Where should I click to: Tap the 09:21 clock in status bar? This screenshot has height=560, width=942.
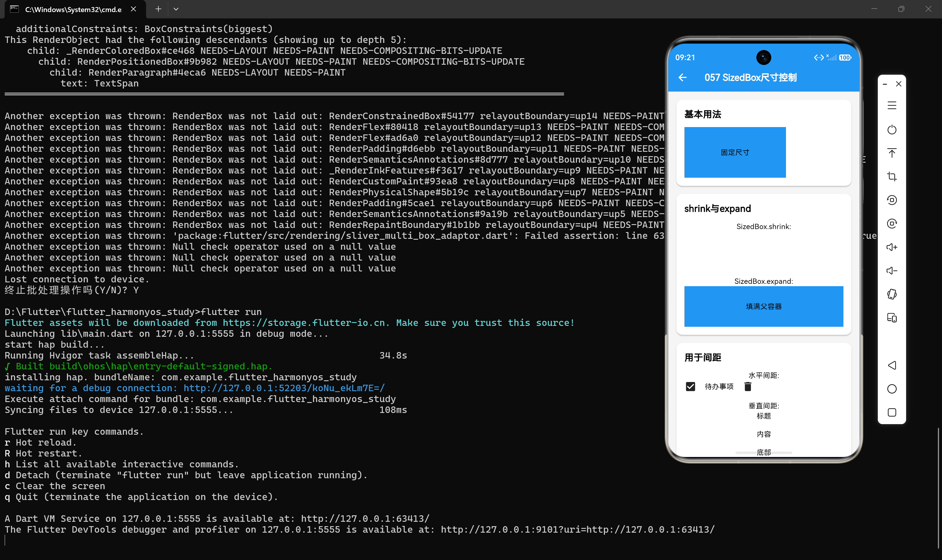coord(685,58)
